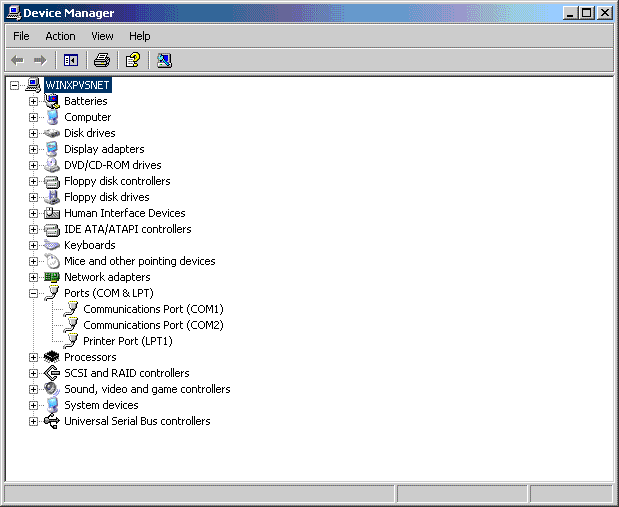Click the COM1 port device icon
This screenshot has width=619, height=507.
(x=71, y=309)
